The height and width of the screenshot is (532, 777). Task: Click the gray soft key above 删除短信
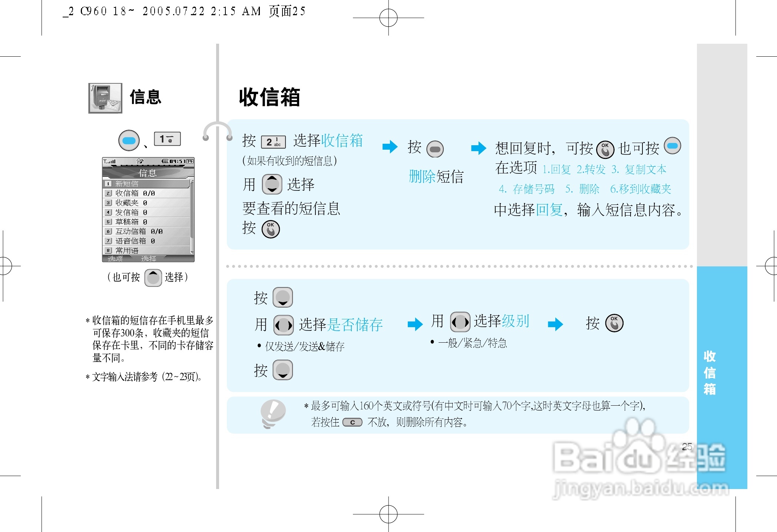coord(435,149)
